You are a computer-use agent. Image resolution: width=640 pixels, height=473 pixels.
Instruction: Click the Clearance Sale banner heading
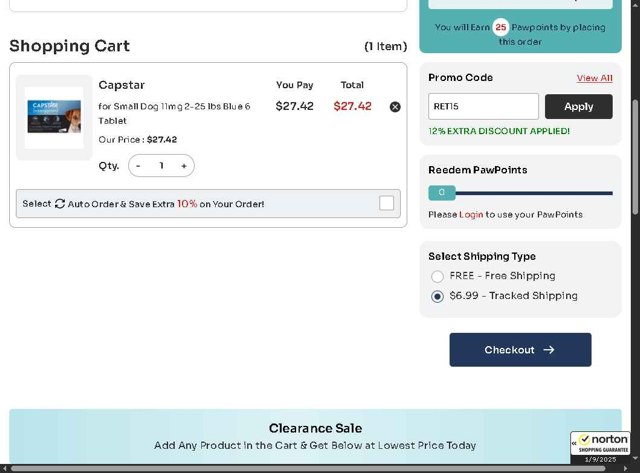point(315,428)
